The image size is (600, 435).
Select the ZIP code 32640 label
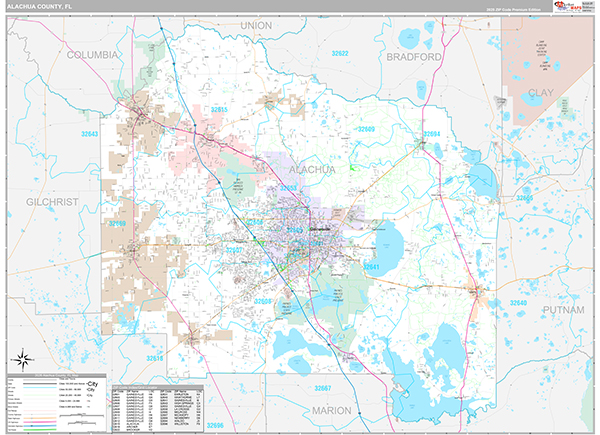point(520,301)
